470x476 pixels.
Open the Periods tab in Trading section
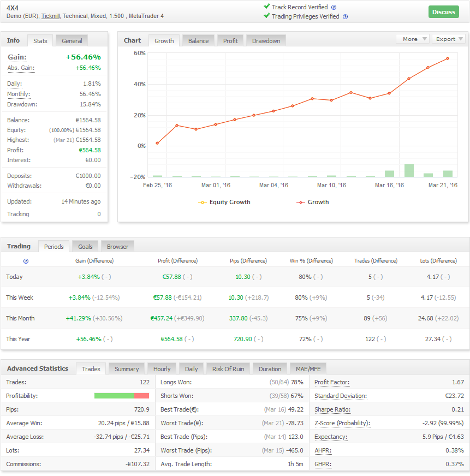(53, 247)
